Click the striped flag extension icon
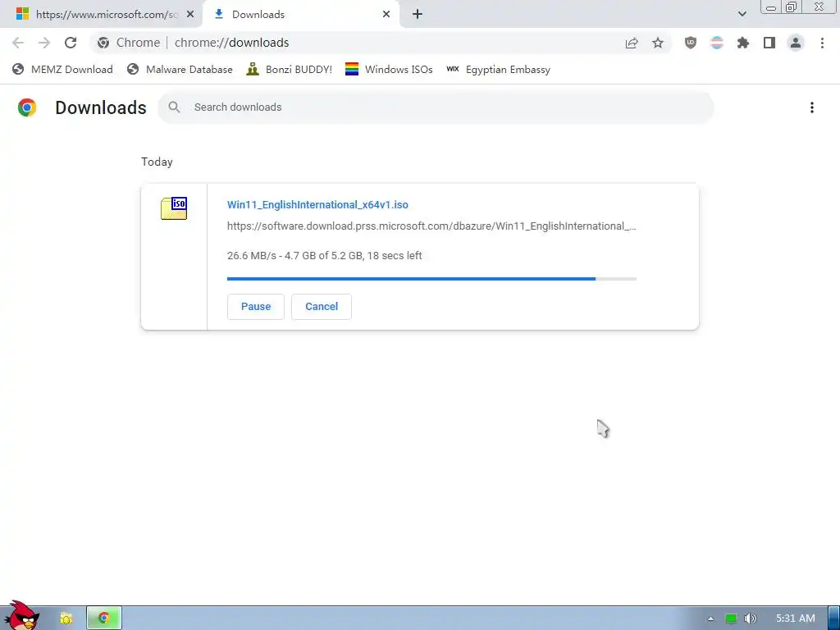 click(717, 43)
